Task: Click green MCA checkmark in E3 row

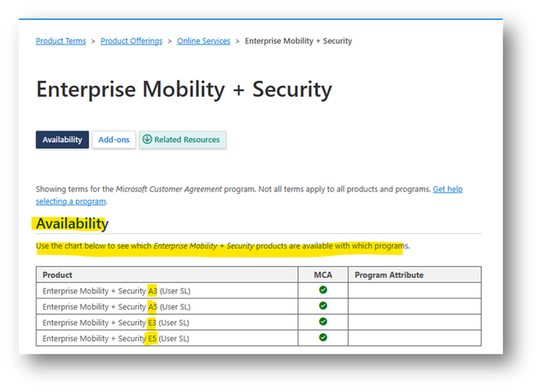Action: tap(323, 322)
